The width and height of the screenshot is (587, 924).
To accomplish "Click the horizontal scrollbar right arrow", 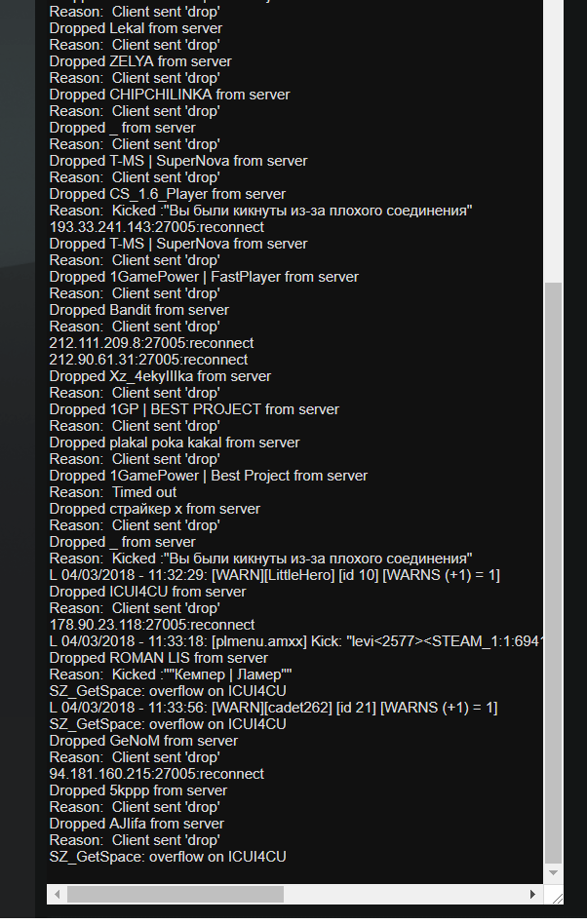I will pyautogui.click(x=532, y=894).
